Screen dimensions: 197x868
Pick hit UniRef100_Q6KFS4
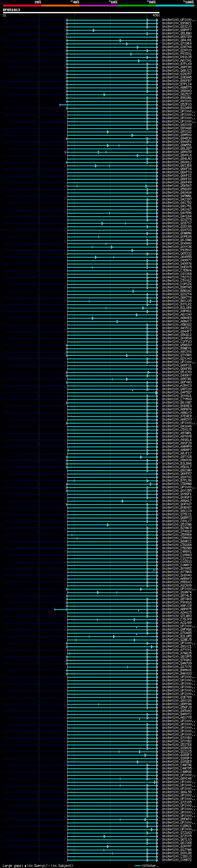coord(176,169)
